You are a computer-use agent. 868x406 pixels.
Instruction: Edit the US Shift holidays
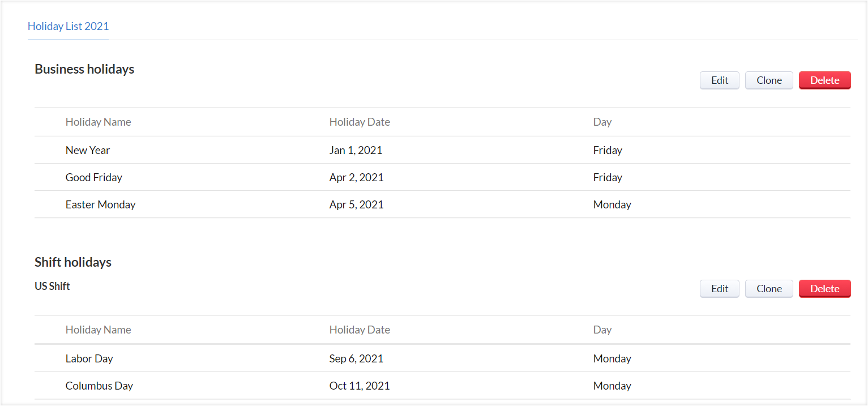point(719,289)
